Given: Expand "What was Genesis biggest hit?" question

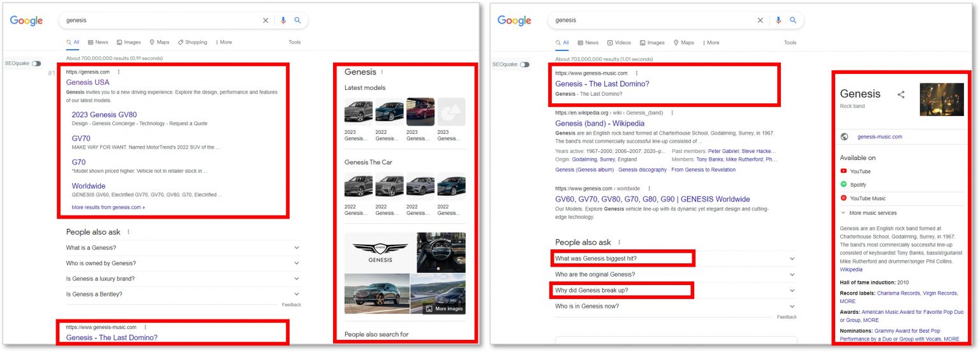Looking at the screenshot, I should point(676,258).
